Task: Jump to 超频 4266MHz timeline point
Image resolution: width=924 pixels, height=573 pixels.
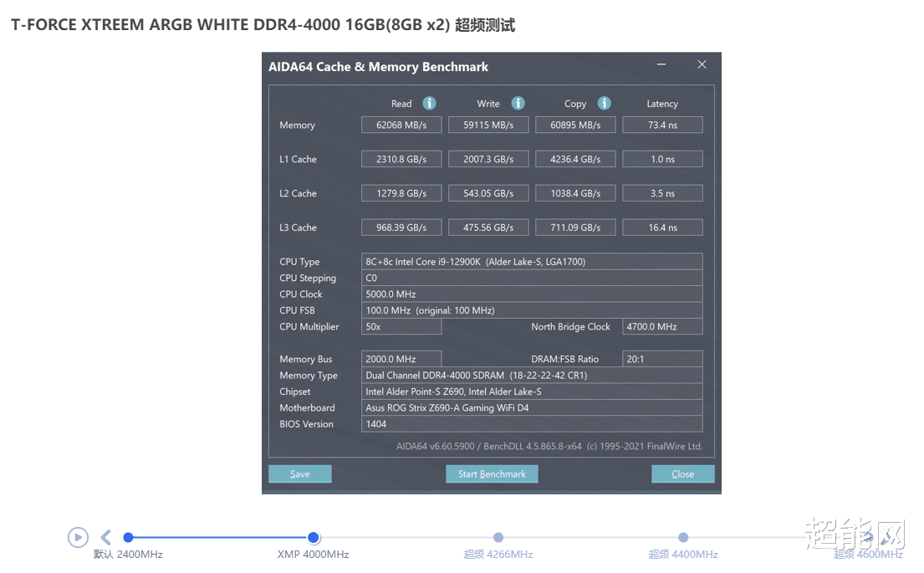Action: tap(498, 537)
